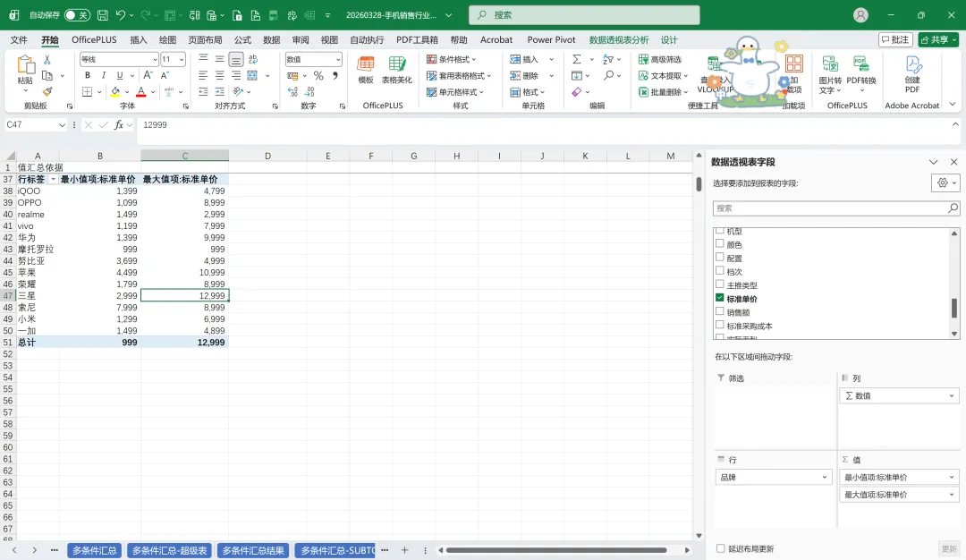Click the PDF转换 icon
Screen dimensions: 966x560
coord(861,74)
